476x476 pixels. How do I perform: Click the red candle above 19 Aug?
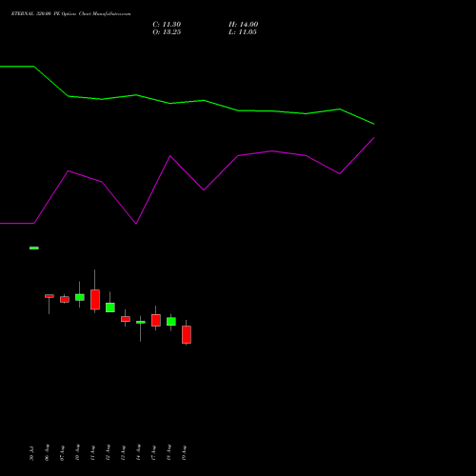pyautogui.click(x=187, y=334)
